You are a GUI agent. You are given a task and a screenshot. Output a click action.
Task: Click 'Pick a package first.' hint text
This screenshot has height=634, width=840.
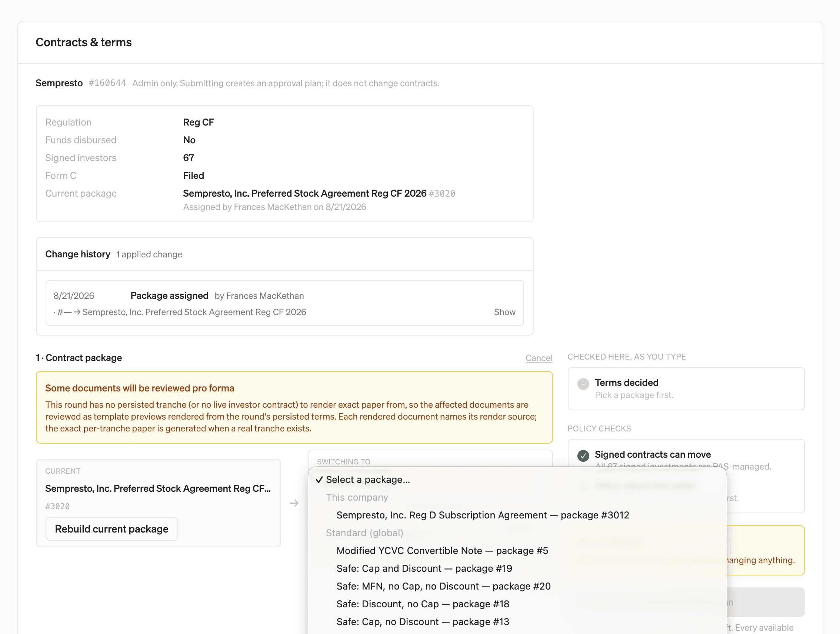click(x=634, y=395)
